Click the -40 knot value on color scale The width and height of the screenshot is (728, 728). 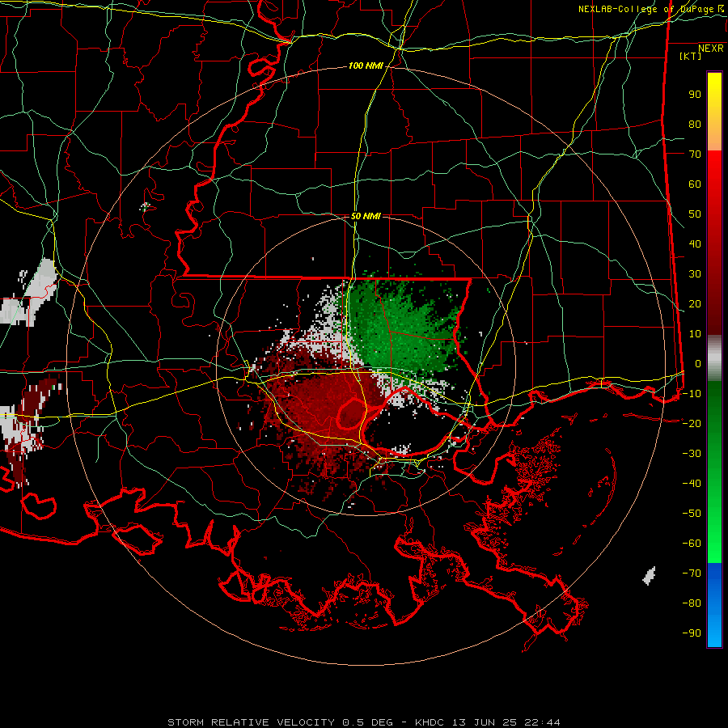[692, 484]
